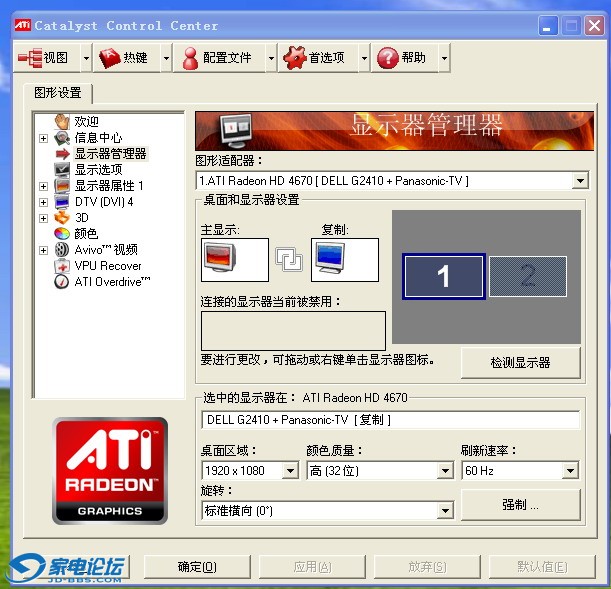Switch to the 图形设置 tab
The width and height of the screenshot is (611, 589).
point(58,93)
